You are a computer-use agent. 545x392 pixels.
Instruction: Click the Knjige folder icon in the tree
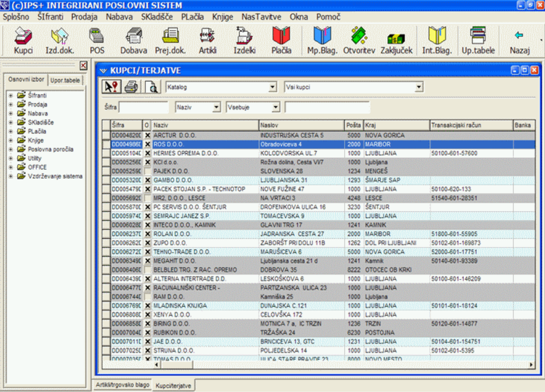(x=22, y=140)
